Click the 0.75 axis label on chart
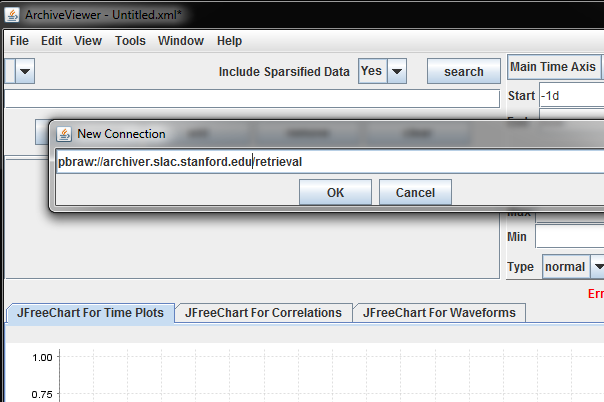604x402 pixels. 42,395
